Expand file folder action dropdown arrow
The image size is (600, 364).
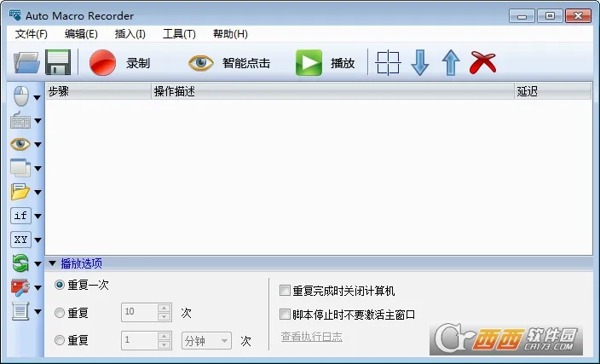click(x=37, y=192)
